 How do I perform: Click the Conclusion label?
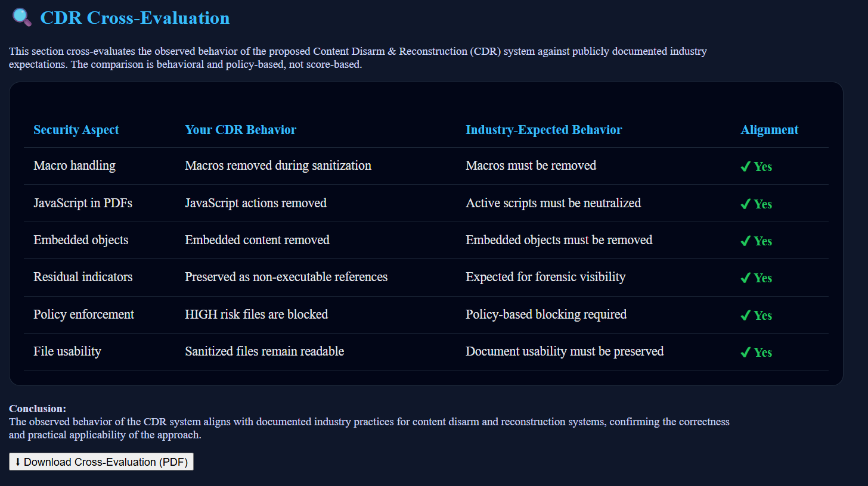38,409
